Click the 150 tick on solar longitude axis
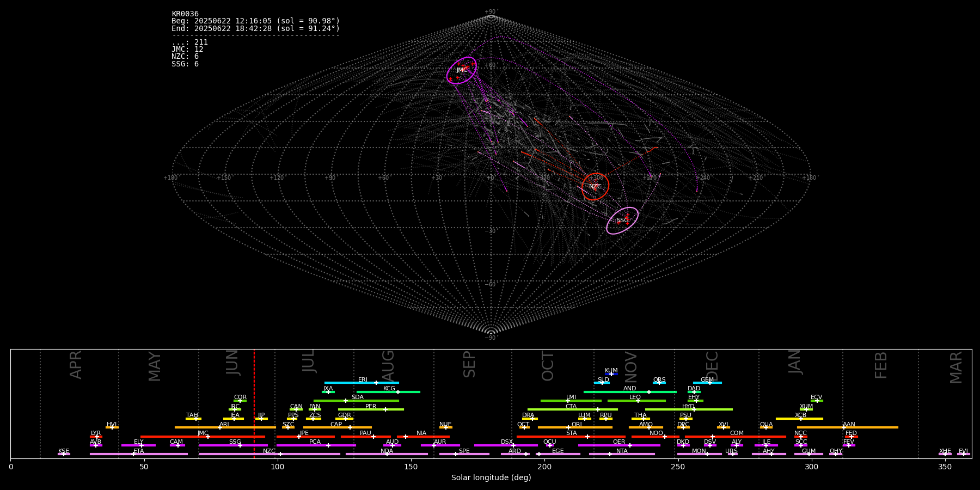The image size is (980, 490). 411,467
